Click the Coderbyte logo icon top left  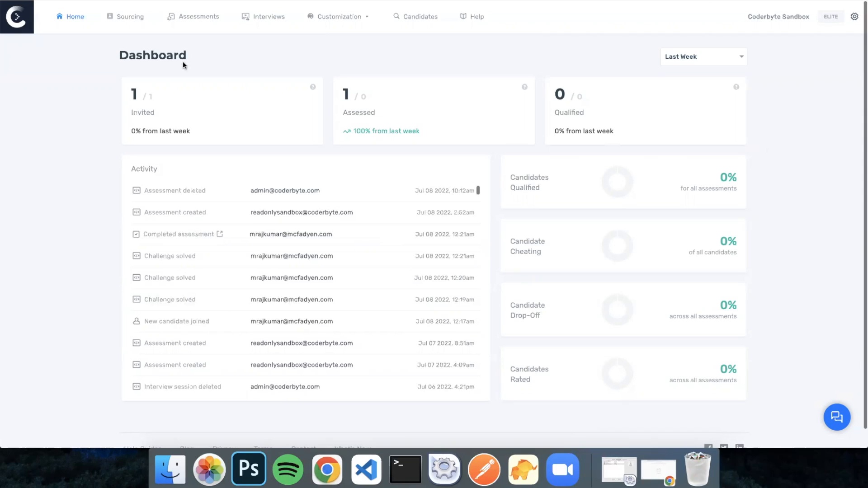coord(17,17)
